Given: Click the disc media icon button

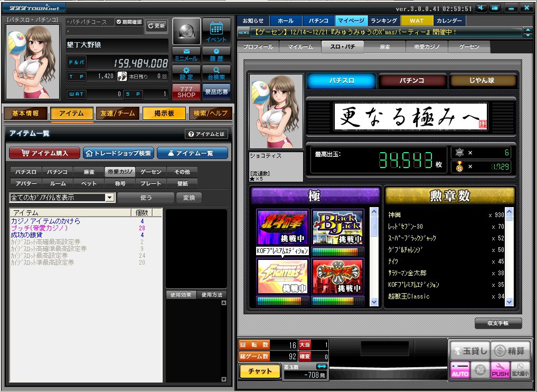Looking at the screenshot, I should click(186, 32).
